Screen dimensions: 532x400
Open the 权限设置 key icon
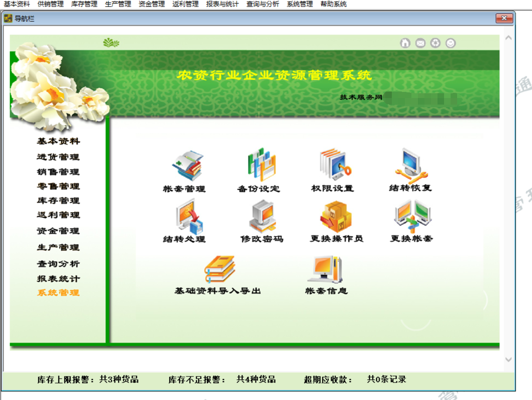(335, 165)
